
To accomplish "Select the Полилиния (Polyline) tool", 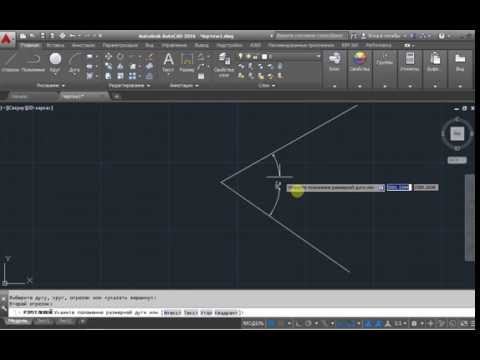I will [x=33, y=63].
